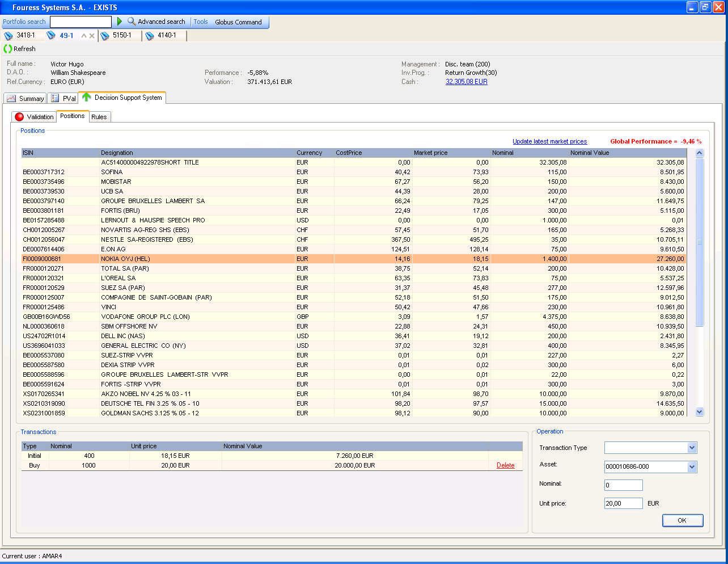728x564 pixels.
Task: Select the GENERAL ELECTRIC CO (NY) row
Action: point(354,346)
